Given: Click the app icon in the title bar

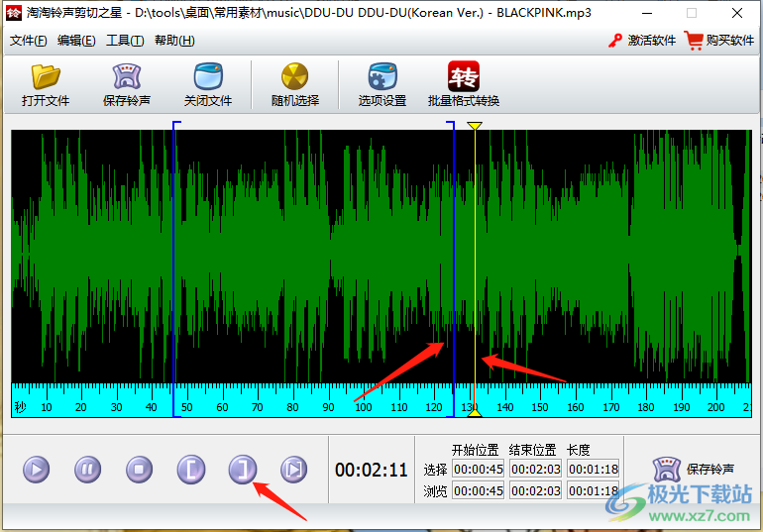Looking at the screenshot, I should (x=14, y=13).
